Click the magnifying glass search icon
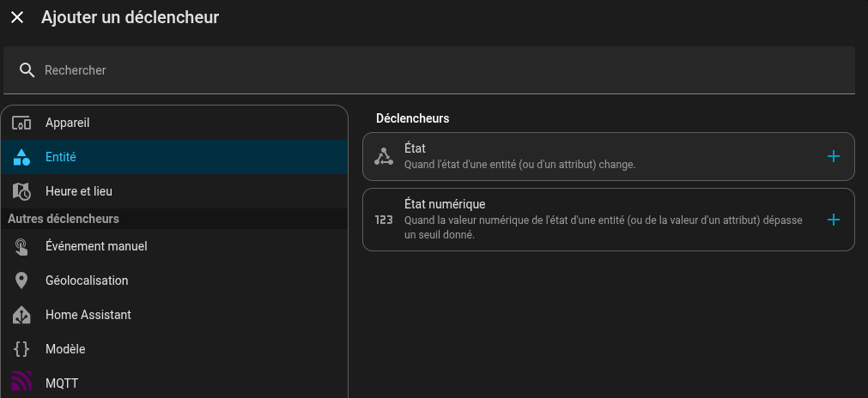 coord(27,70)
